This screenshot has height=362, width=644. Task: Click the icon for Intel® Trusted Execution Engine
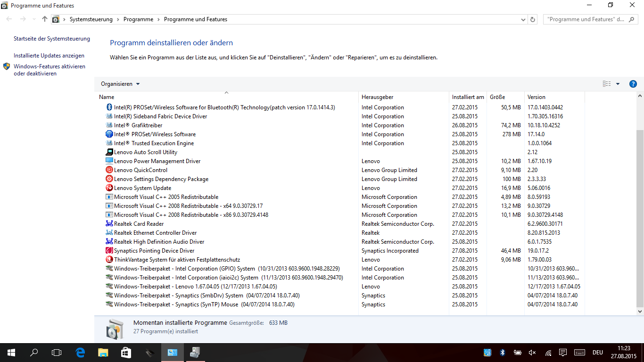[109, 143]
